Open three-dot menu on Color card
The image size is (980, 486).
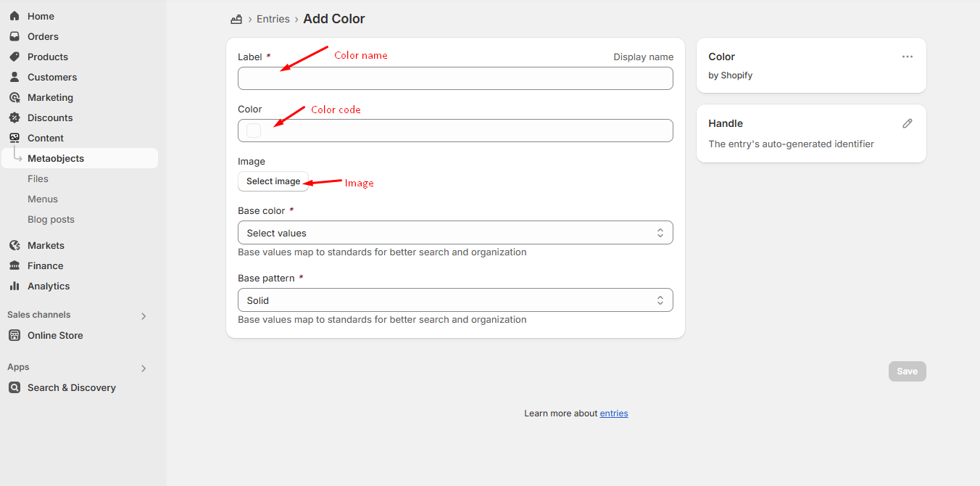tap(907, 57)
